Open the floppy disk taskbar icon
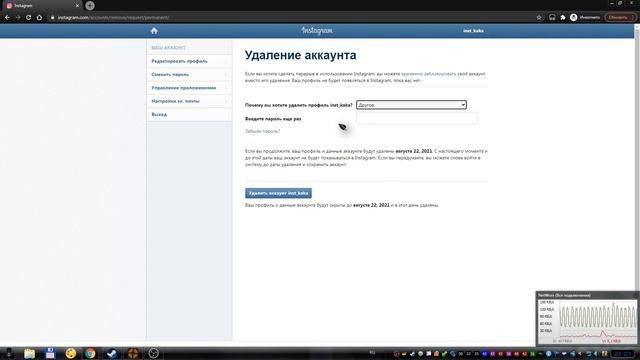This screenshot has height=360, width=640. (50, 353)
